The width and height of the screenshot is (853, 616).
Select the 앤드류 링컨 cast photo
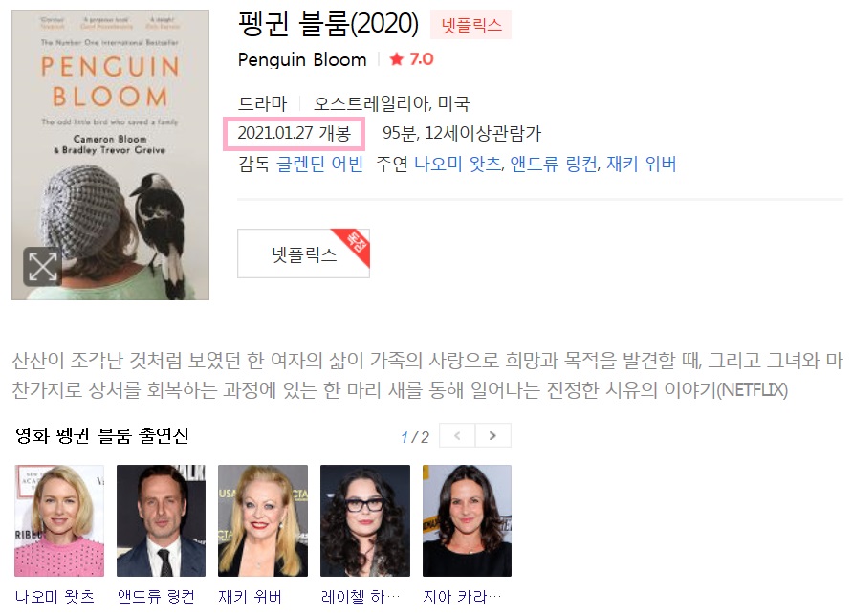point(161,520)
